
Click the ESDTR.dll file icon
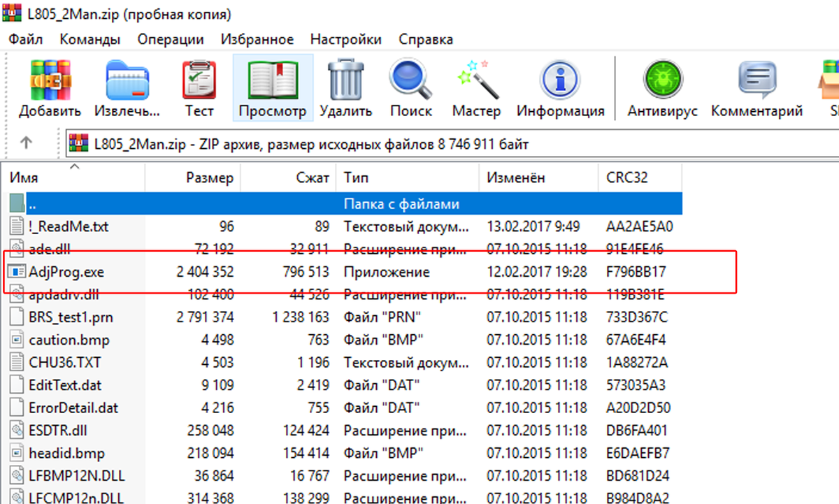(17, 431)
